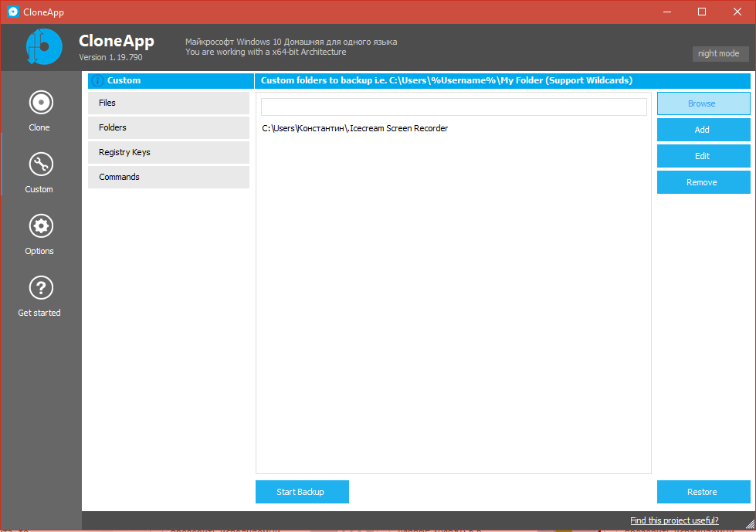Switch to the Folders category
This screenshot has width=756, height=532.
coord(168,127)
